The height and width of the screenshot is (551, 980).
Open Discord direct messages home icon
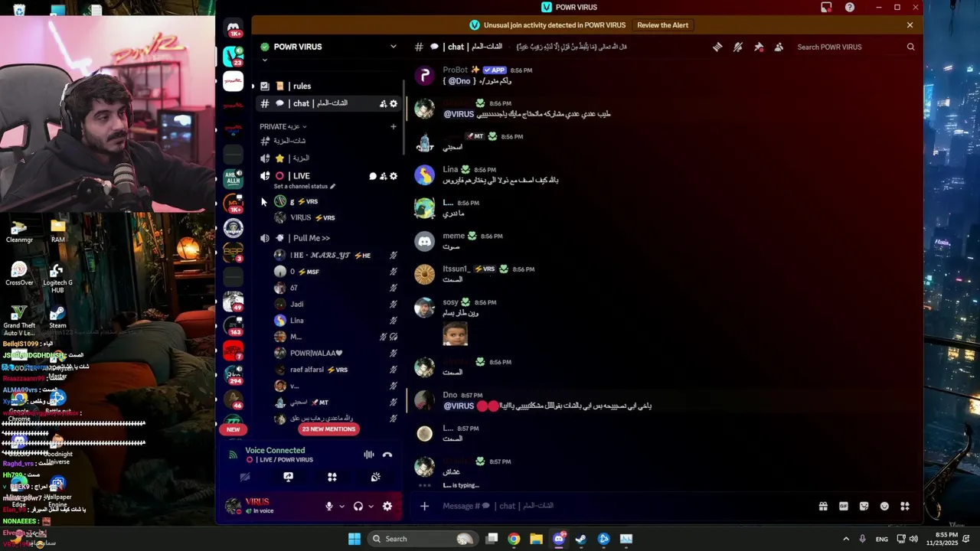tap(234, 28)
